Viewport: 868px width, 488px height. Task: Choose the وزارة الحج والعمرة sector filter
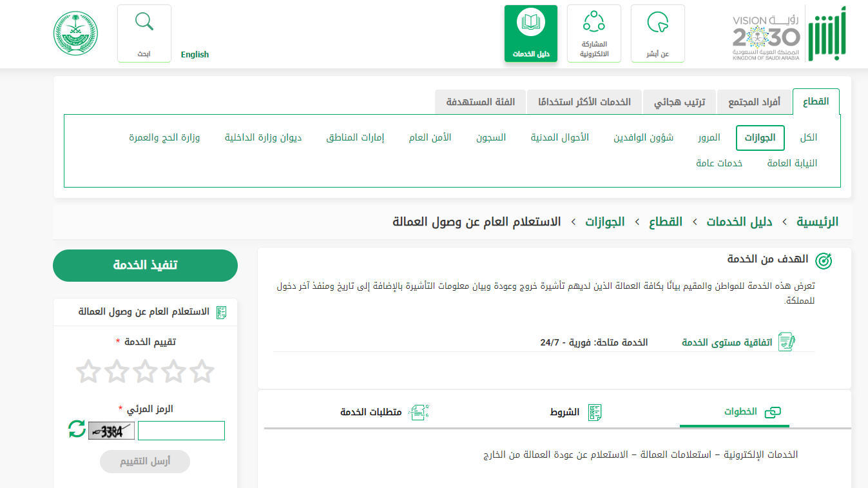[164, 138]
